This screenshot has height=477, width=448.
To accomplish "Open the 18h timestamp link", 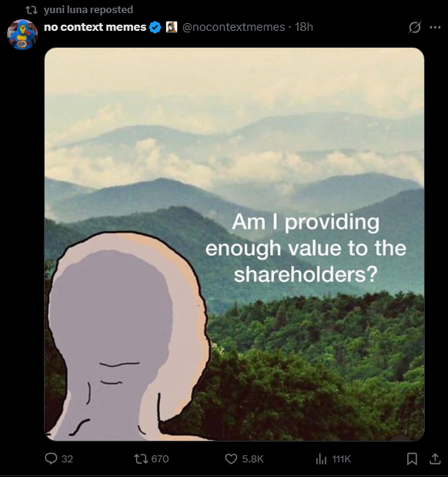I will 303,27.
